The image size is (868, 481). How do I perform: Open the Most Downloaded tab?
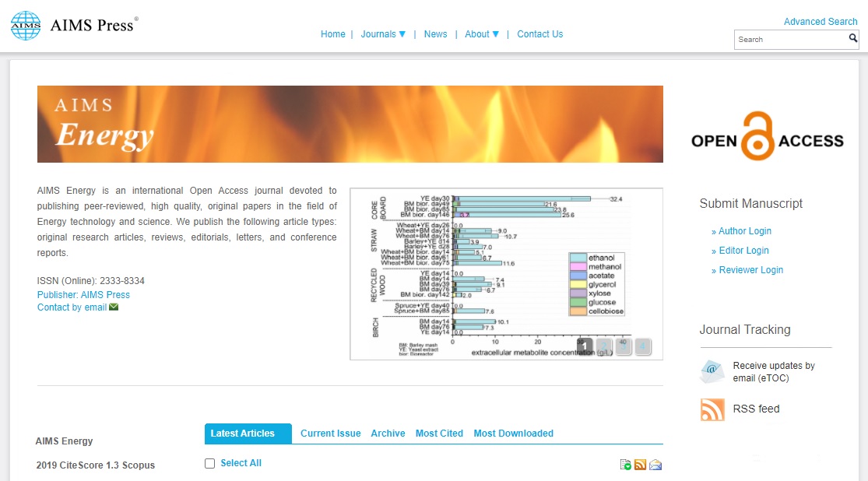(x=513, y=434)
